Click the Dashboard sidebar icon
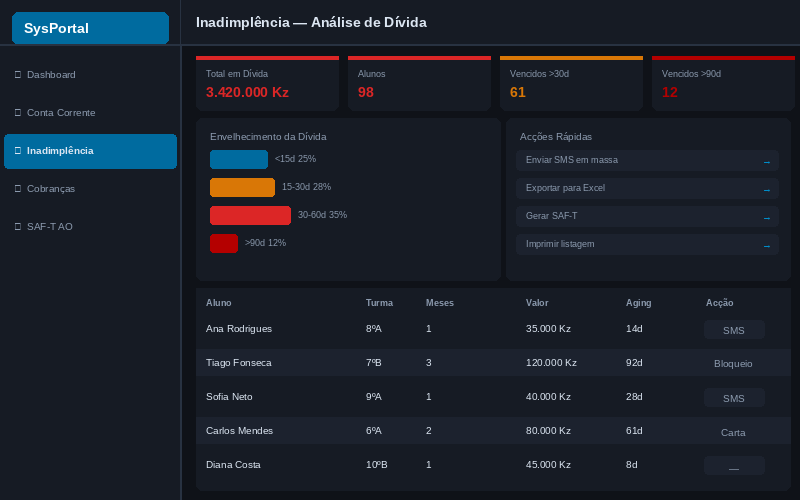Screen dimensions: 800x500 coord(18,74)
